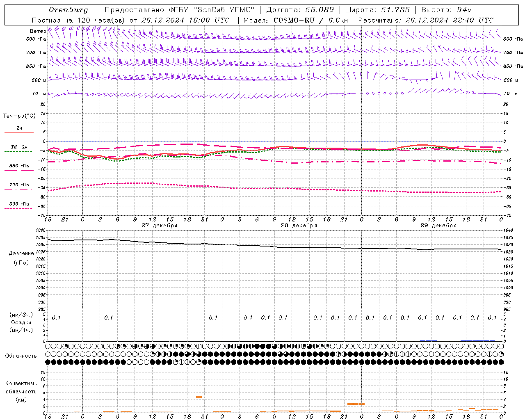
Task: Click the dash-dot line sample under 700 гПа legend
Action: [18, 189]
